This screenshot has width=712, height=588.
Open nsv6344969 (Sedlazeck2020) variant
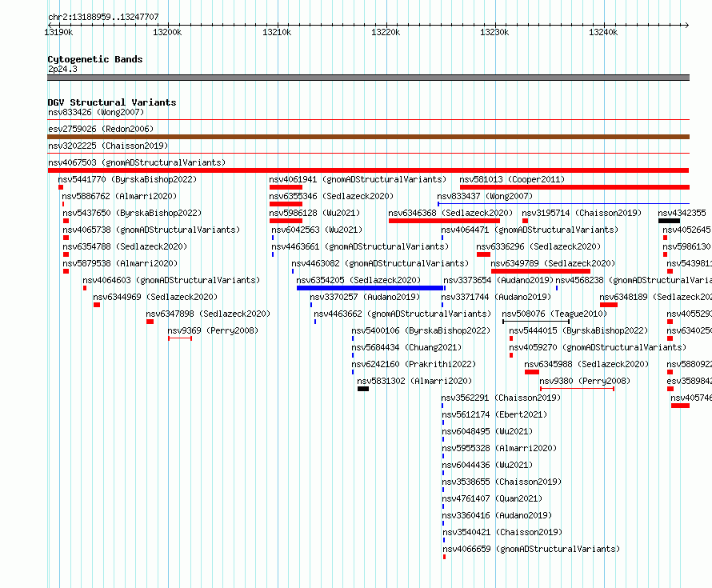click(155, 297)
